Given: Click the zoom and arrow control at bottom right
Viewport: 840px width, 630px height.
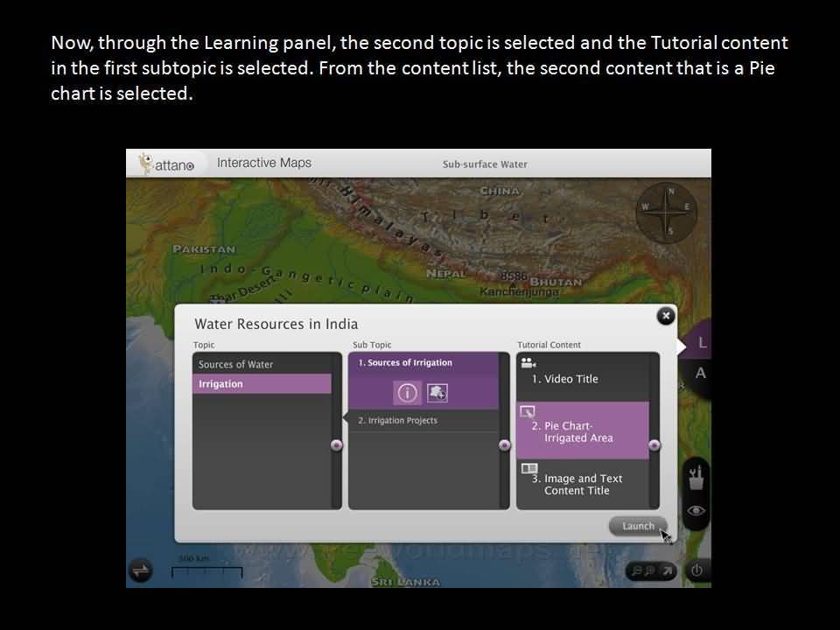Looking at the screenshot, I should [652, 570].
